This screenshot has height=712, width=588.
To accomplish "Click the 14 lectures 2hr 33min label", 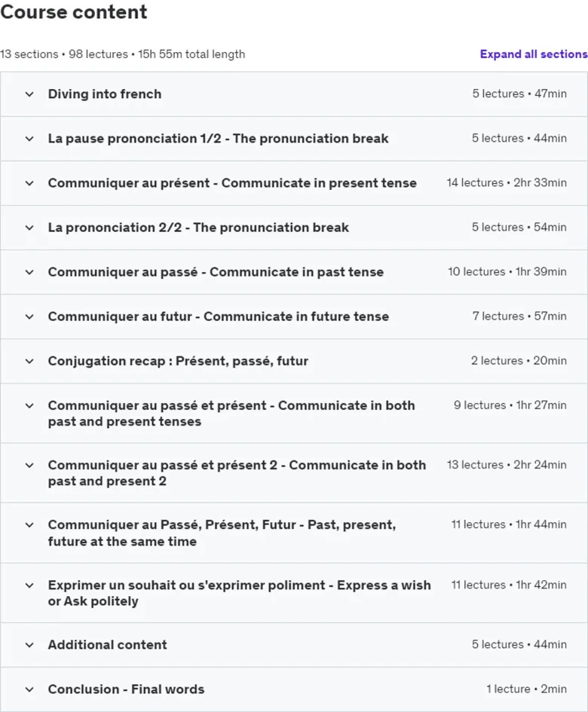I will 506,182.
